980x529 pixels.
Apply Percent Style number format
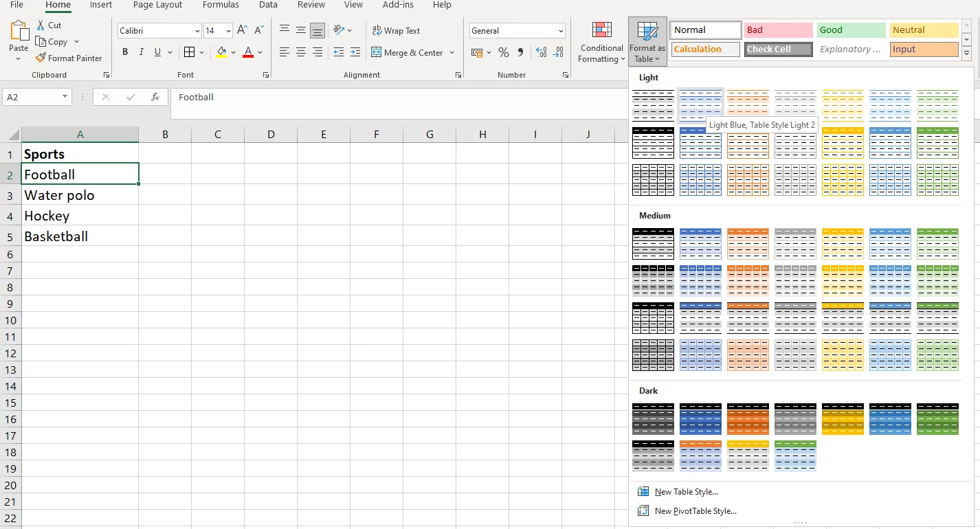(503, 52)
